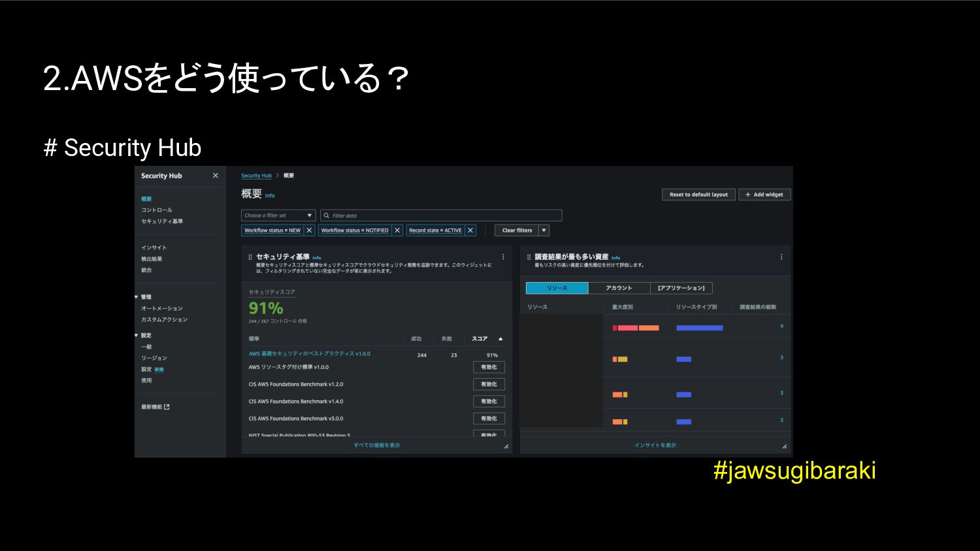Open Info for the 概要 page title
Viewport: 980px width, 551px height.
(x=270, y=196)
